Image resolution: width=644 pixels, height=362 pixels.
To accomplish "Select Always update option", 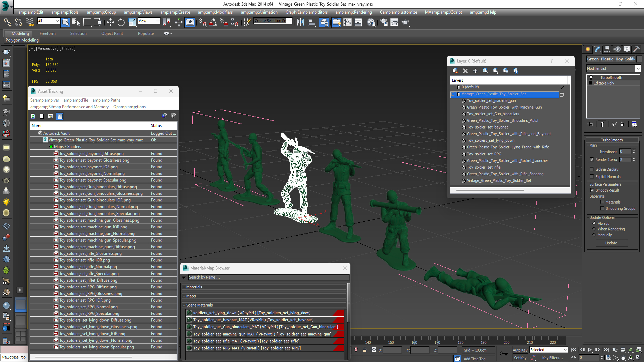I will click(594, 223).
